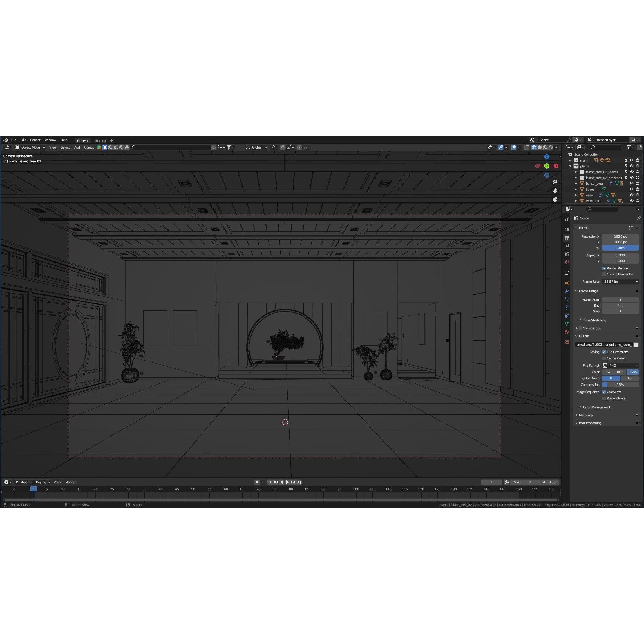
Task: Switch to the Shading workspace tab
Action: [x=100, y=141]
